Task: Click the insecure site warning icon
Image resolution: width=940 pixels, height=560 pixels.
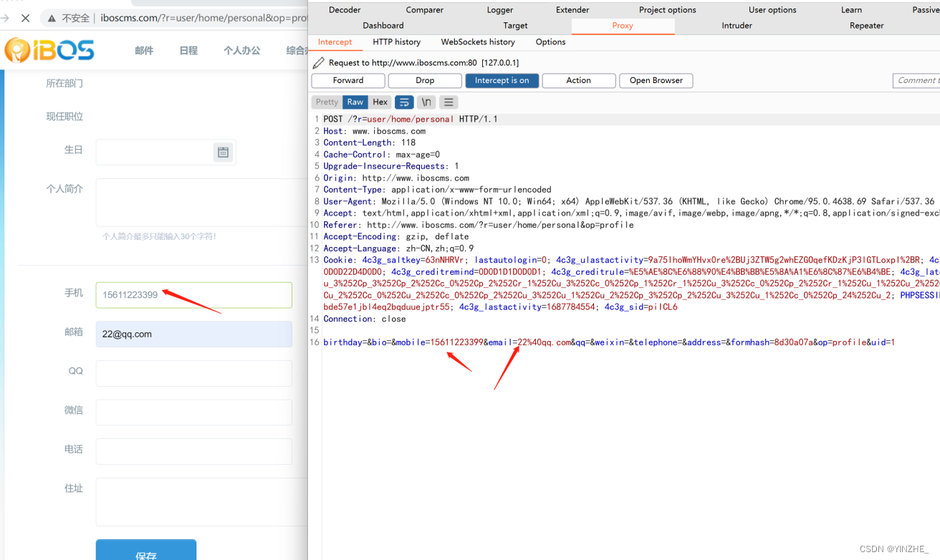Action: tap(52, 18)
